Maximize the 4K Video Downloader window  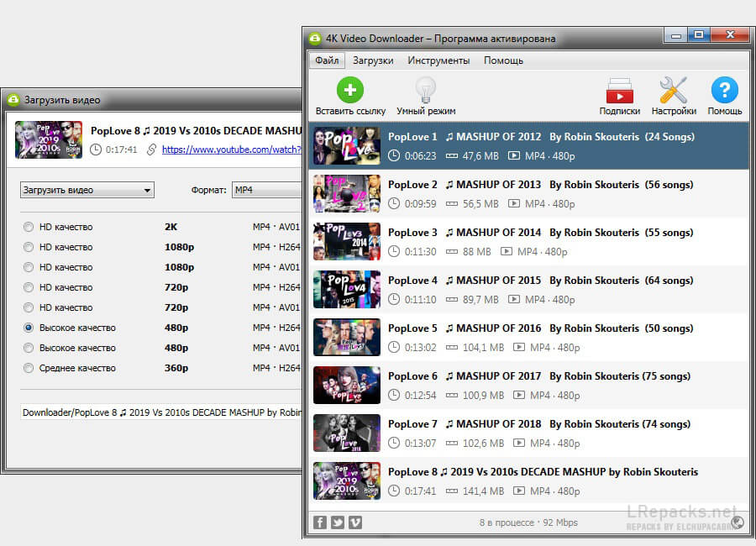699,35
